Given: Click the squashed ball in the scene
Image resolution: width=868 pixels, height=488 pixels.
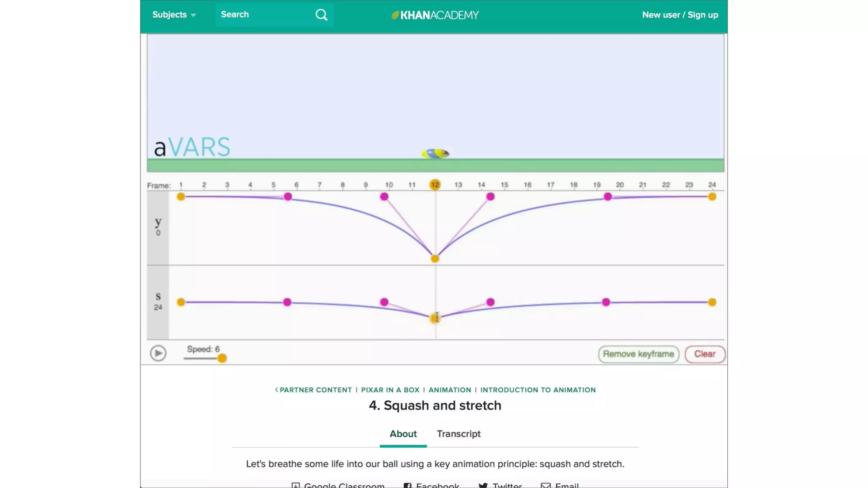Looking at the screenshot, I should [435, 153].
